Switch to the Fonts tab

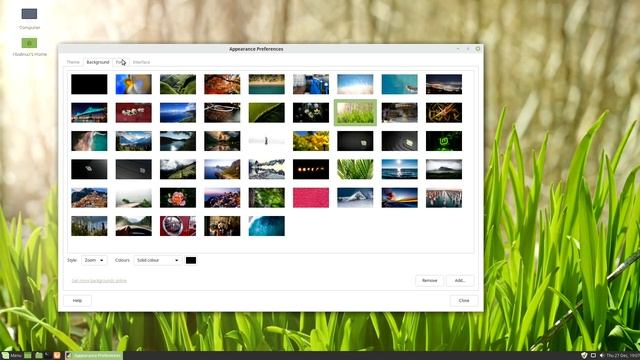pyautogui.click(x=121, y=62)
